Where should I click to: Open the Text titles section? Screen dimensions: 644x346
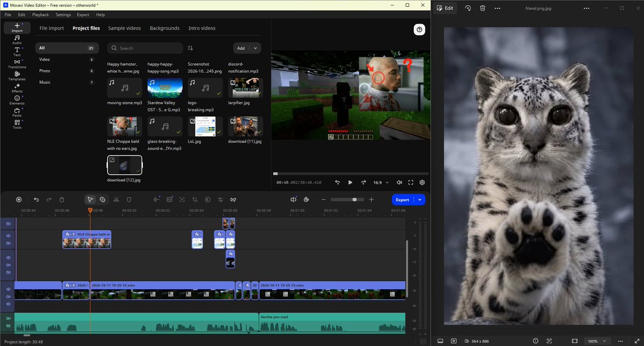[x=17, y=51]
